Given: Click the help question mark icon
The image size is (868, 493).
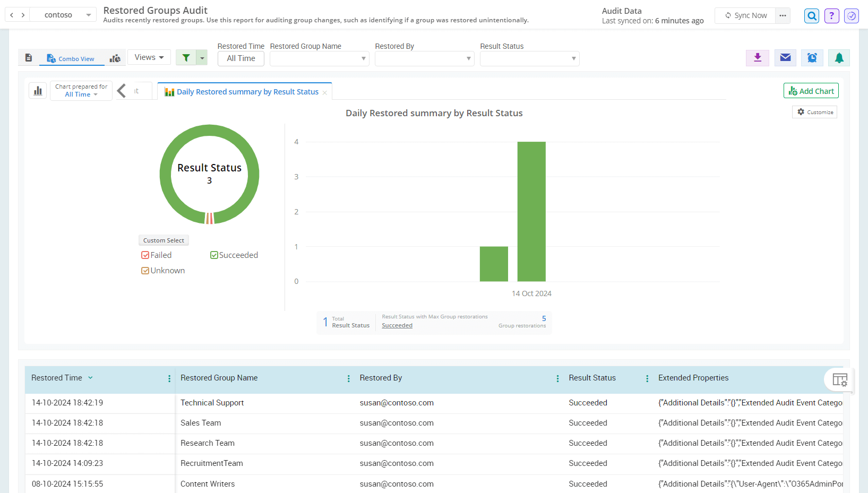Looking at the screenshot, I should (x=831, y=16).
